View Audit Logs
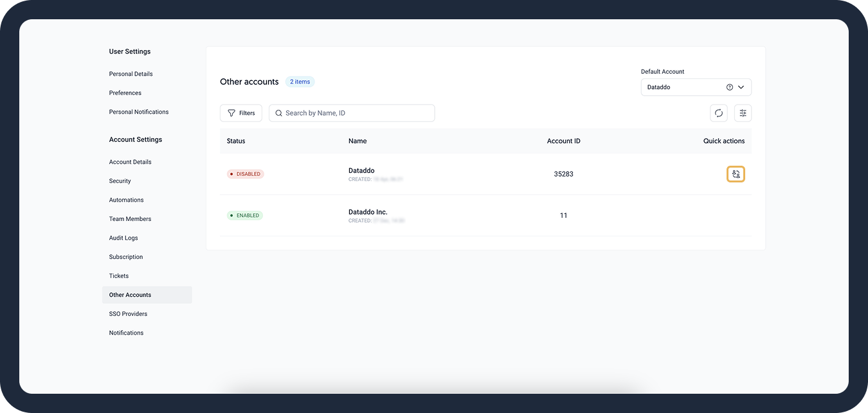868x413 pixels. (x=123, y=238)
